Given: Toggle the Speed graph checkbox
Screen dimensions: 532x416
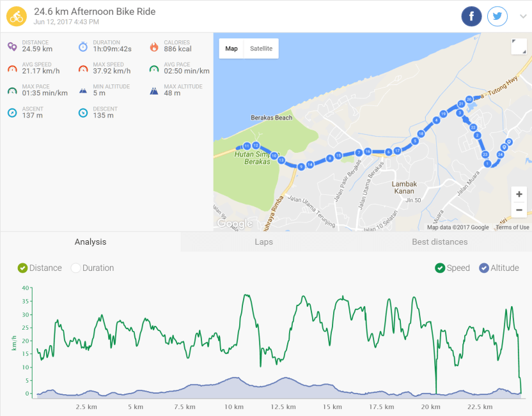Looking at the screenshot, I should pyautogui.click(x=440, y=268).
